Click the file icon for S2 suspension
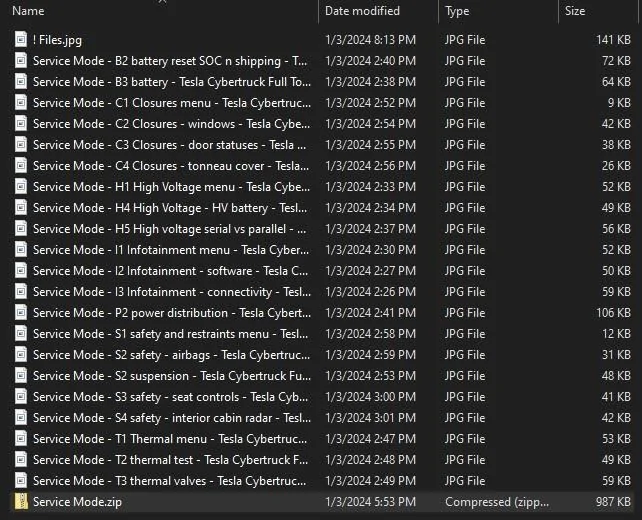Image resolution: width=642 pixels, height=520 pixels. pyautogui.click(x=21, y=376)
